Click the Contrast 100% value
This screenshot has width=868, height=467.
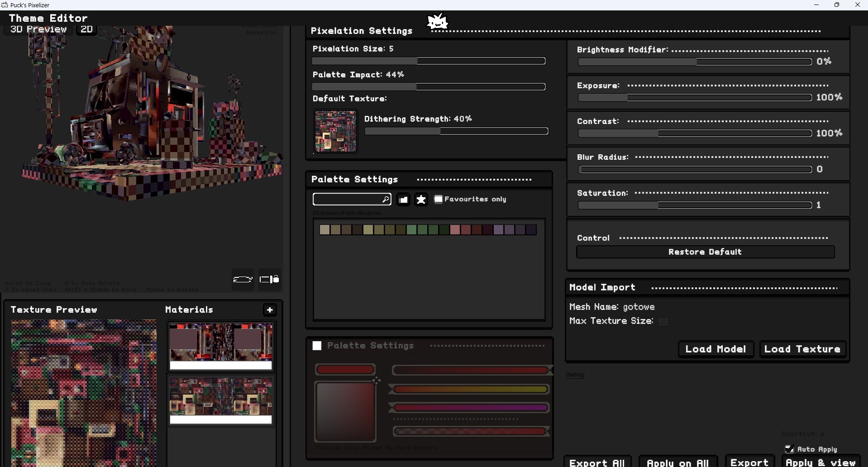pos(830,133)
